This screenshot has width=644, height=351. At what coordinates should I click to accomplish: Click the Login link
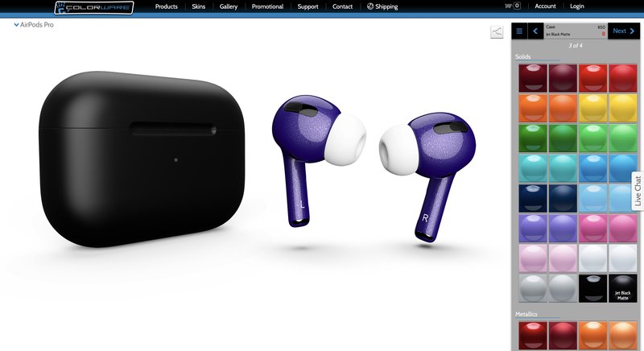(576, 6)
